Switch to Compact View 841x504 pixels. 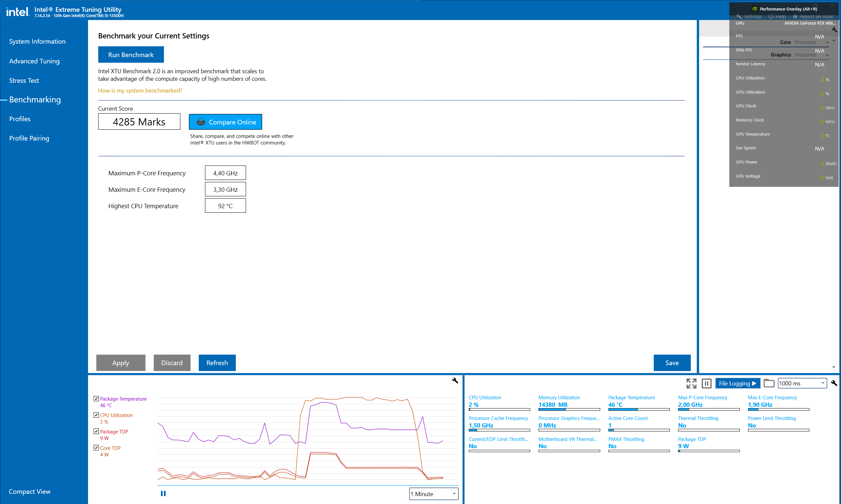coord(30,492)
